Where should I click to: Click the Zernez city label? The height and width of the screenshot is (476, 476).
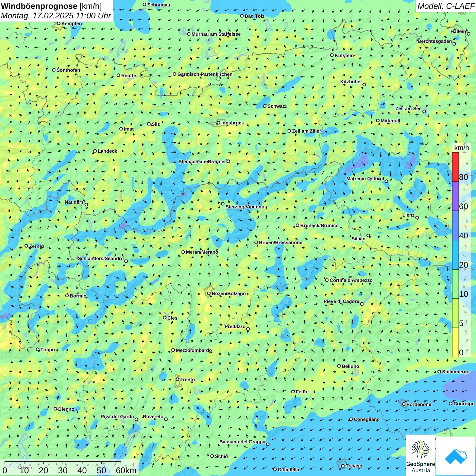pyautogui.click(x=37, y=246)
